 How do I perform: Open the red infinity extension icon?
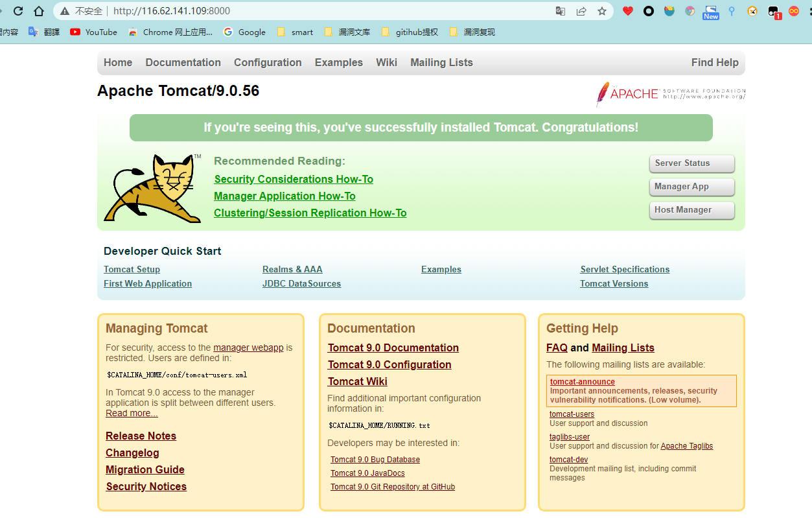794,11
